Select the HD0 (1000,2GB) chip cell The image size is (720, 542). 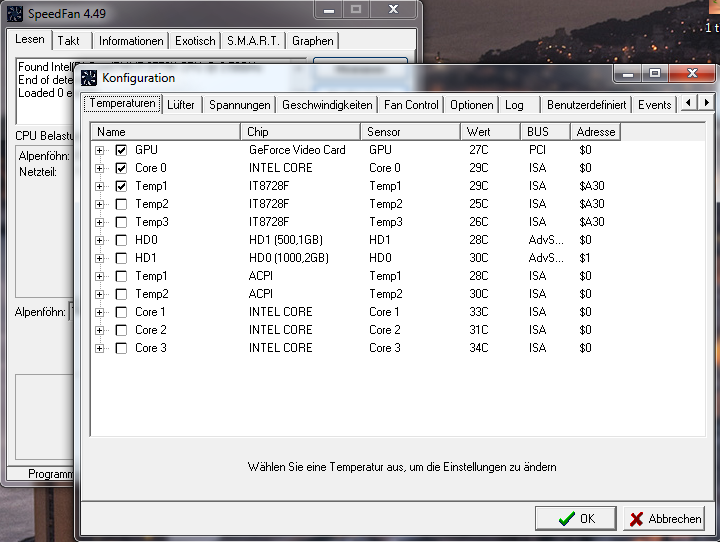click(289, 258)
